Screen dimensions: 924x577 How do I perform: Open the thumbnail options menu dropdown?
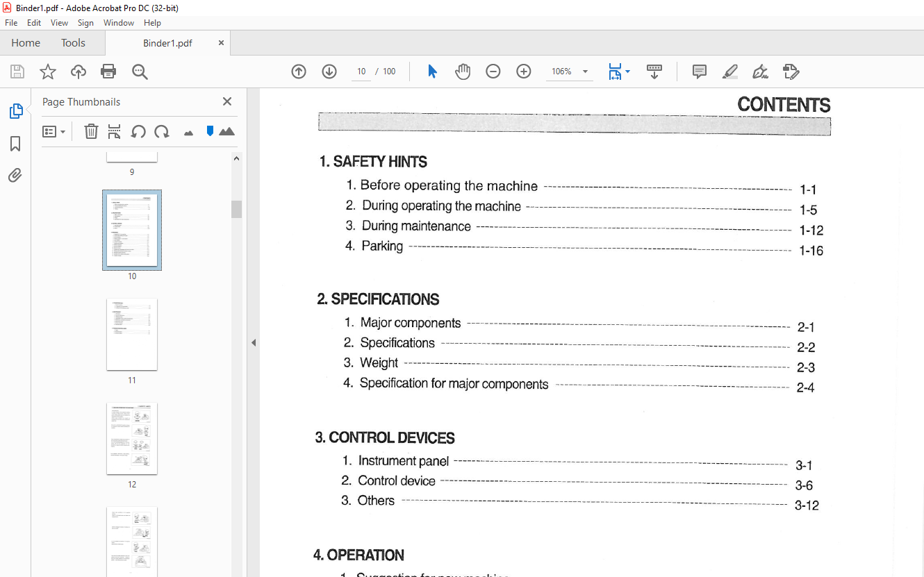(53, 131)
